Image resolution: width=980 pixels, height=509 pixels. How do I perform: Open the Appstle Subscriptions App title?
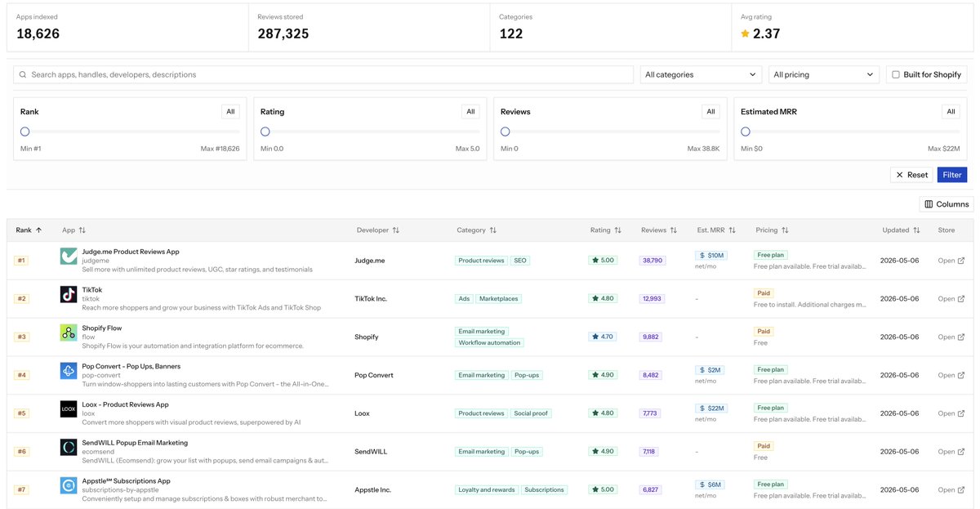tap(126, 481)
